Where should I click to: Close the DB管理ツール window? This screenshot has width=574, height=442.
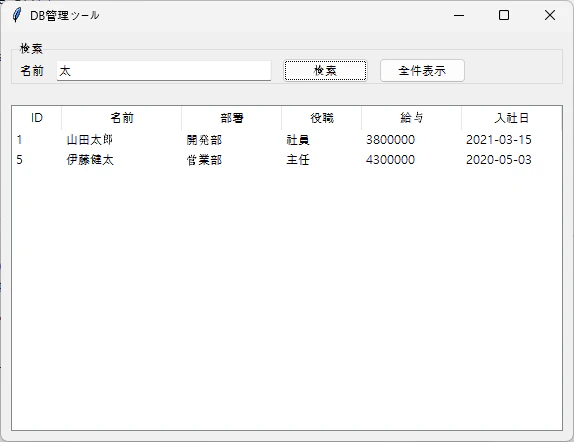pos(550,15)
